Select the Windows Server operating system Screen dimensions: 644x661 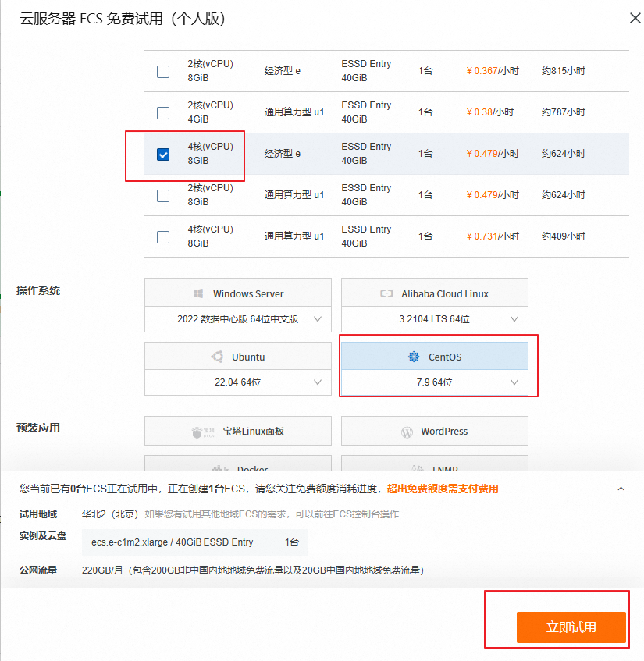238,293
